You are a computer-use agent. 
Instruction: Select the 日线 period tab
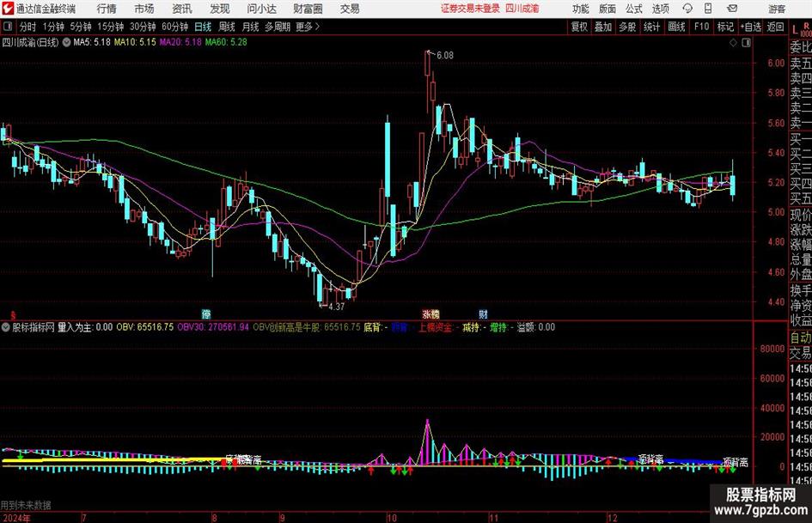tap(203, 27)
